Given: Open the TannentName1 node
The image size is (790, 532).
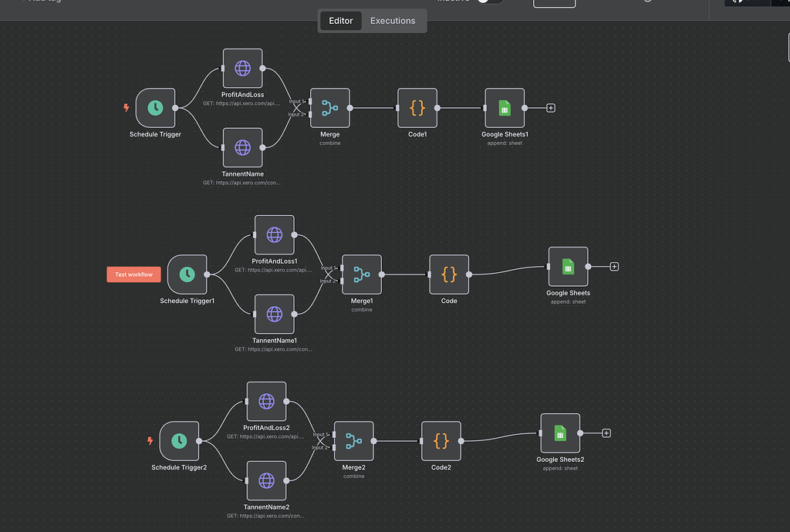Looking at the screenshot, I should (274, 314).
